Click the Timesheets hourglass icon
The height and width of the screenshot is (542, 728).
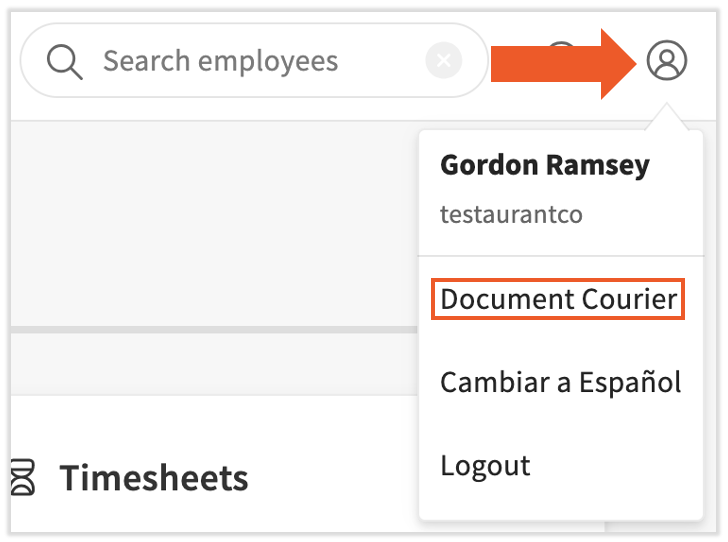click(x=22, y=478)
